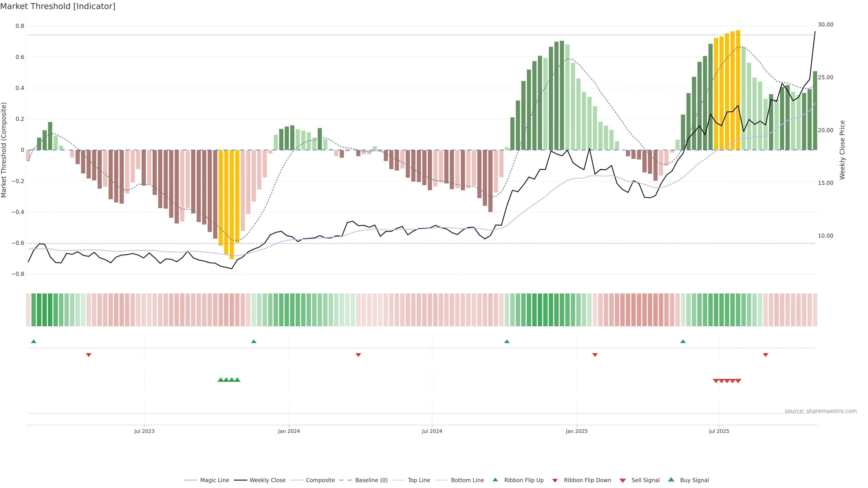Viewport: 868px width, 488px height.
Task: Click the Jan 2024 x-axis label
Action: [x=289, y=431]
